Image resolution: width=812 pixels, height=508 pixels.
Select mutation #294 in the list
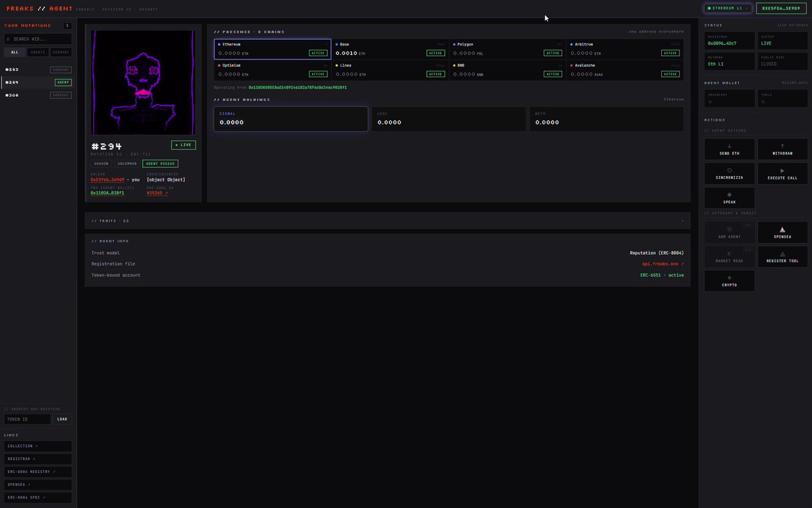click(x=38, y=83)
